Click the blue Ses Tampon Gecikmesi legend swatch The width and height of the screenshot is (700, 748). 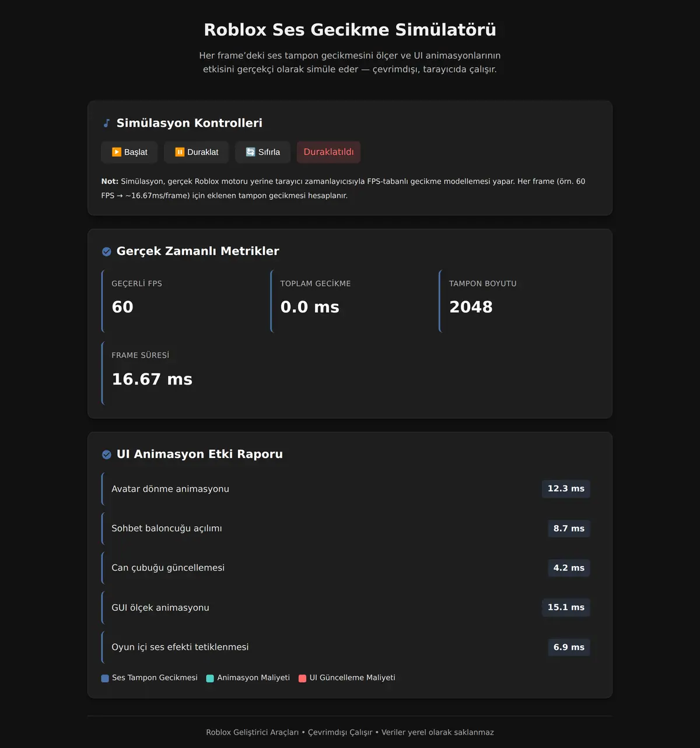point(105,678)
